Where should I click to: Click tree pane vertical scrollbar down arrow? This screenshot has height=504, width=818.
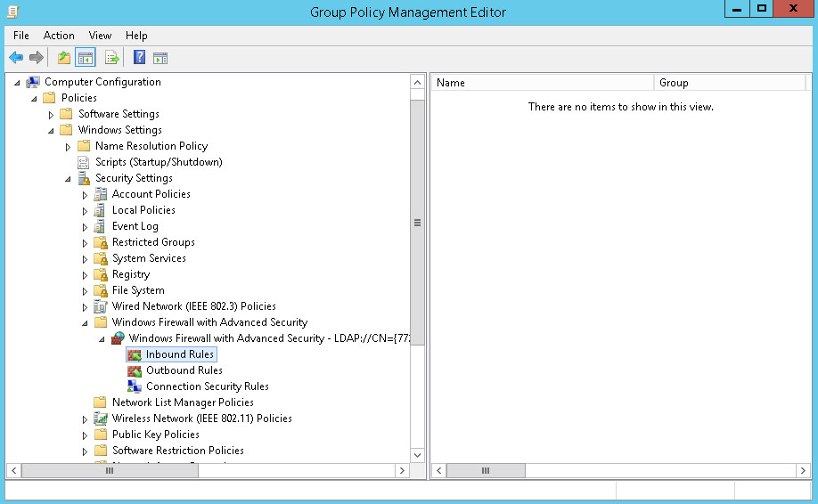[417, 454]
